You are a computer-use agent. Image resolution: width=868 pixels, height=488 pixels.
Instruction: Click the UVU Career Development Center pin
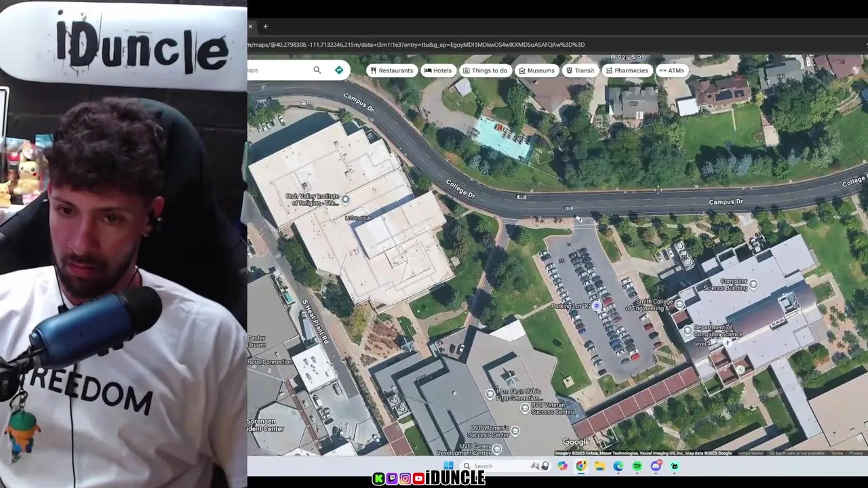click(x=497, y=449)
